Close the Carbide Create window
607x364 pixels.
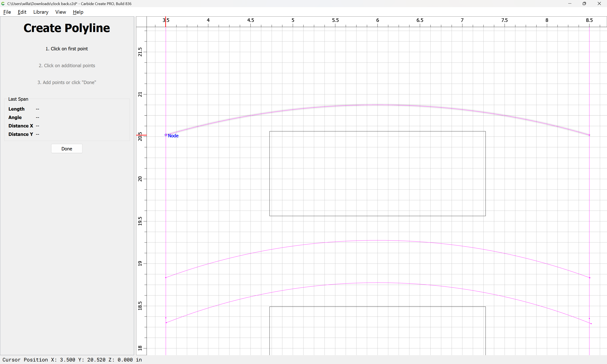point(599,4)
